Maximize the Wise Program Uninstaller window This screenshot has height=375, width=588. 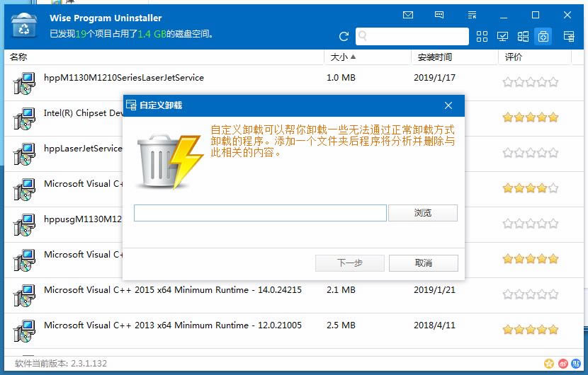pyautogui.click(x=536, y=15)
